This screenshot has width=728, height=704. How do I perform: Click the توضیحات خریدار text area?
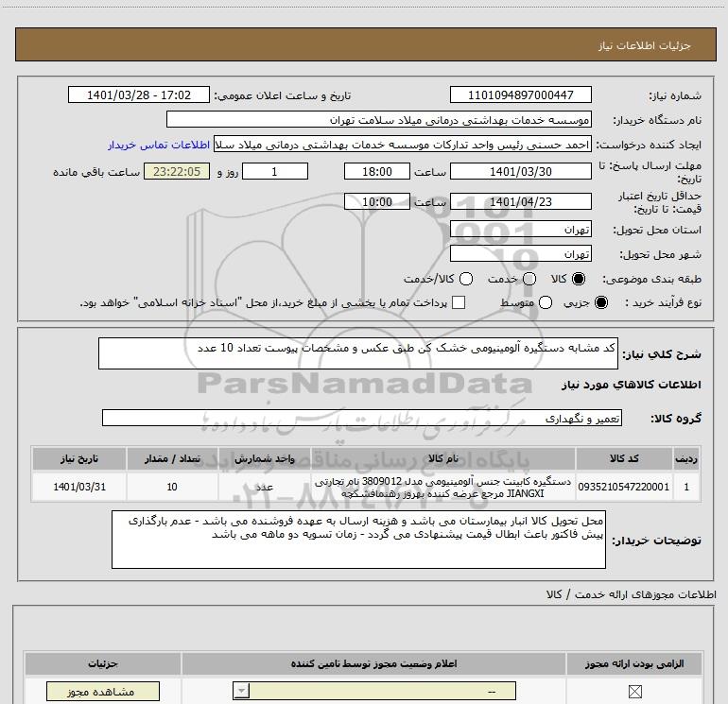coord(358,540)
